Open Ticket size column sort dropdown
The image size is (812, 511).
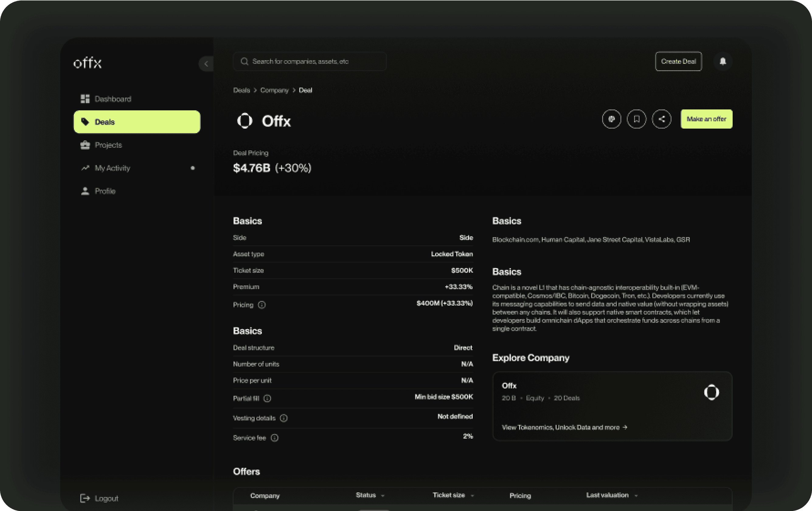[x=472, y=495]
